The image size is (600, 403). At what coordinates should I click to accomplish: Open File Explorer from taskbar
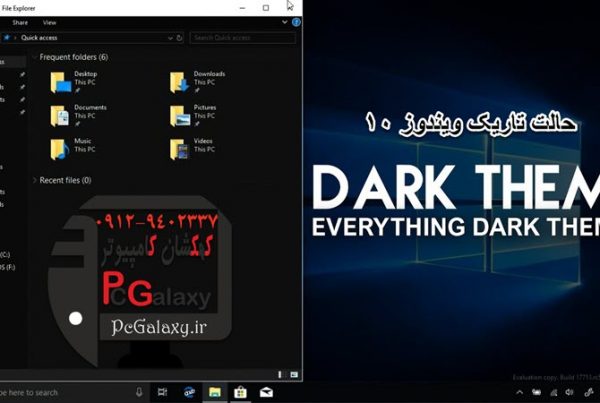tap(215, 392)
